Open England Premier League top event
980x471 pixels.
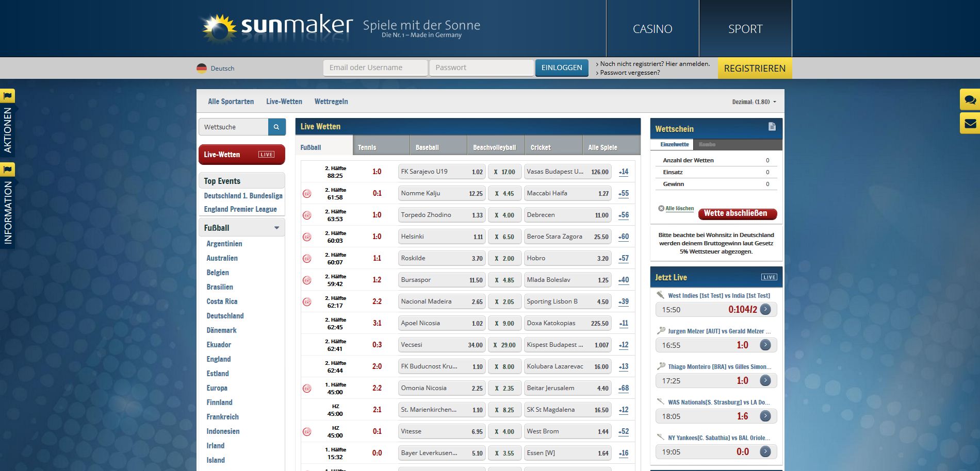[240, 209]
